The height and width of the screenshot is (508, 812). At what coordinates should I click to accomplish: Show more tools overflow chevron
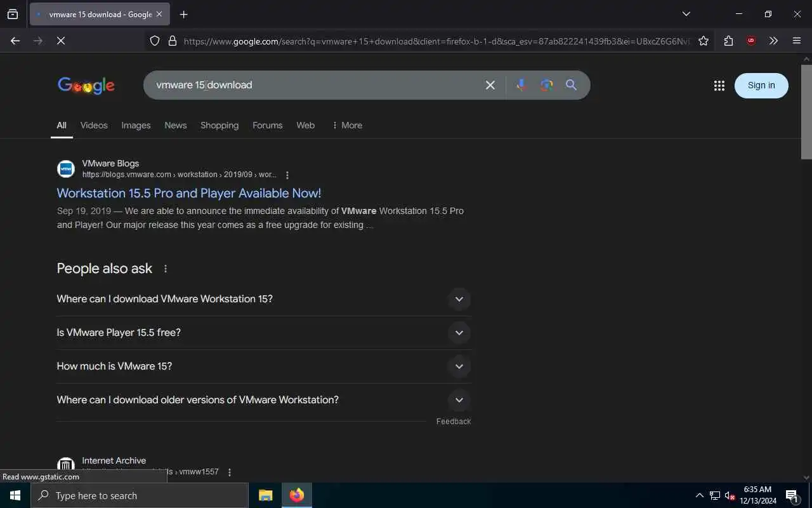[x=773, y=41]
